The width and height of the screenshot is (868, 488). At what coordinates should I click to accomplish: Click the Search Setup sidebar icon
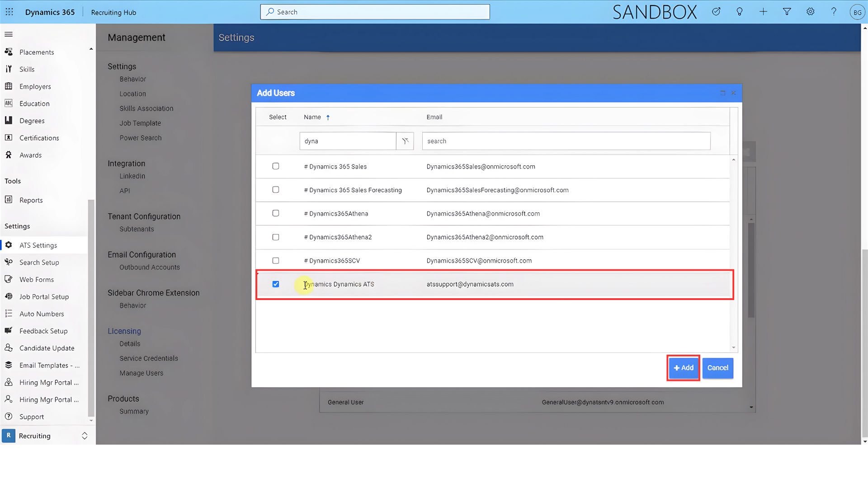tap(9, 262)
